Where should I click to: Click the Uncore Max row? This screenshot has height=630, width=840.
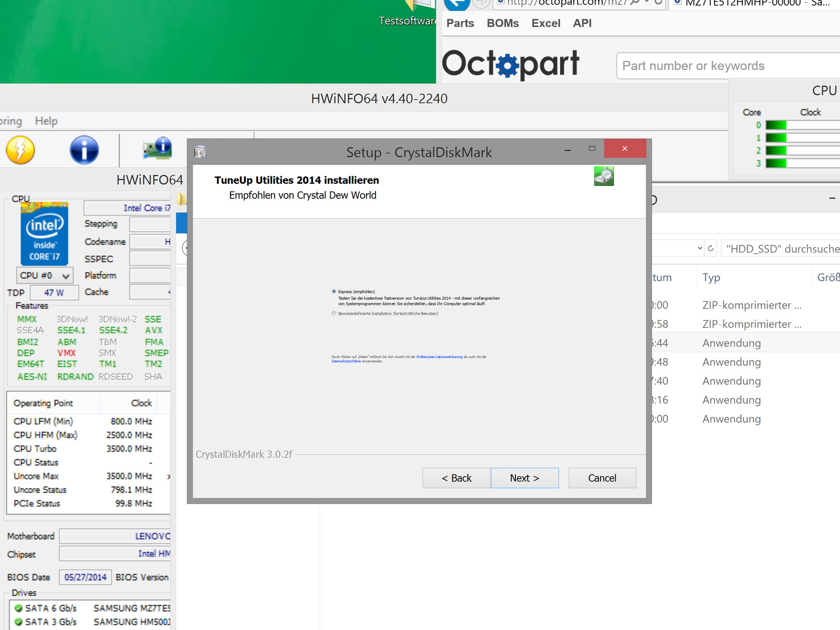[x=83, y=476]
